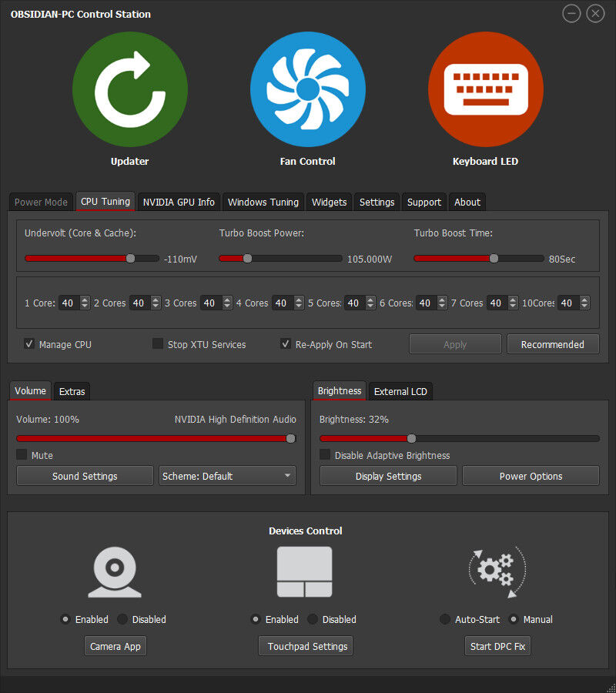Click the webcam device icon
The height and width of the screenshot is (693, 616).
(x=115, y=572)
